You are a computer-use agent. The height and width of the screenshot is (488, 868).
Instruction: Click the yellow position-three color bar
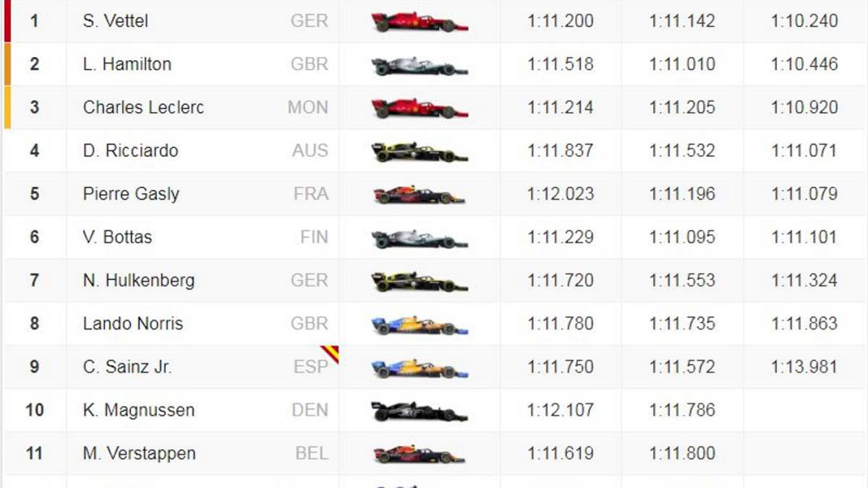click(7, 108)
